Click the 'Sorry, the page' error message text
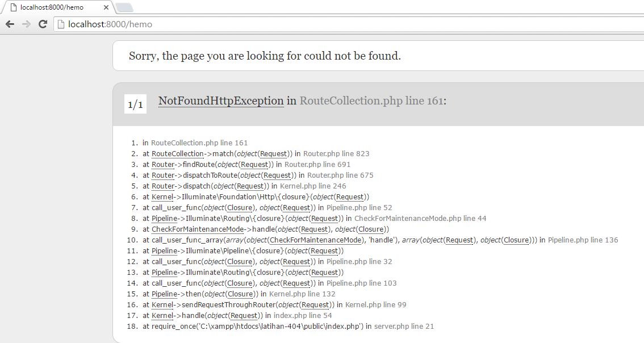644x343 pixels. click(x=265, y=56)
